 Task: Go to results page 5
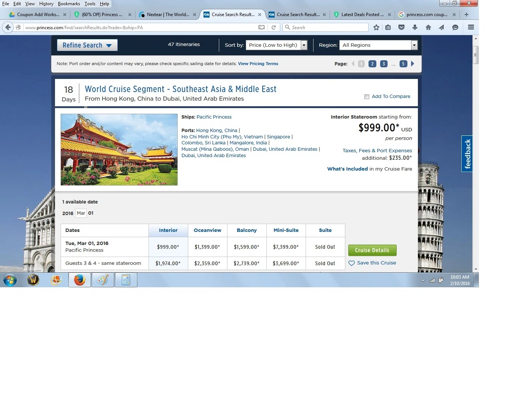[403, 64]
